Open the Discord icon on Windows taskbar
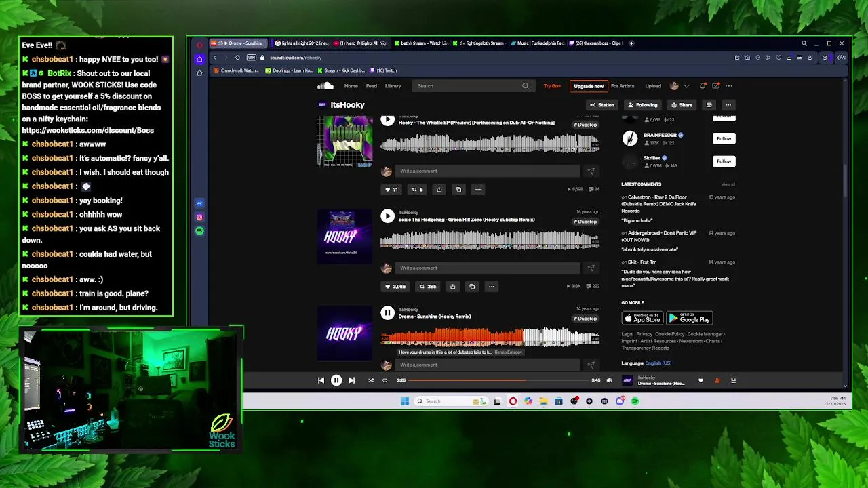Screen dimensions: 868x488 click(620, 401)
